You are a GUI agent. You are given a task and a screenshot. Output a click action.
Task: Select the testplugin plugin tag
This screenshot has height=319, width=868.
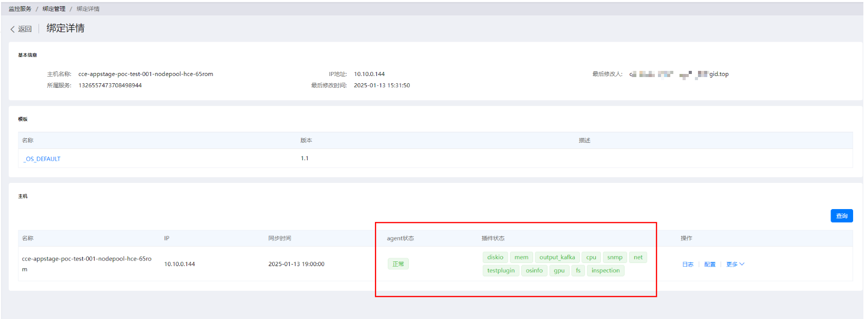click(x=501, y=271)
